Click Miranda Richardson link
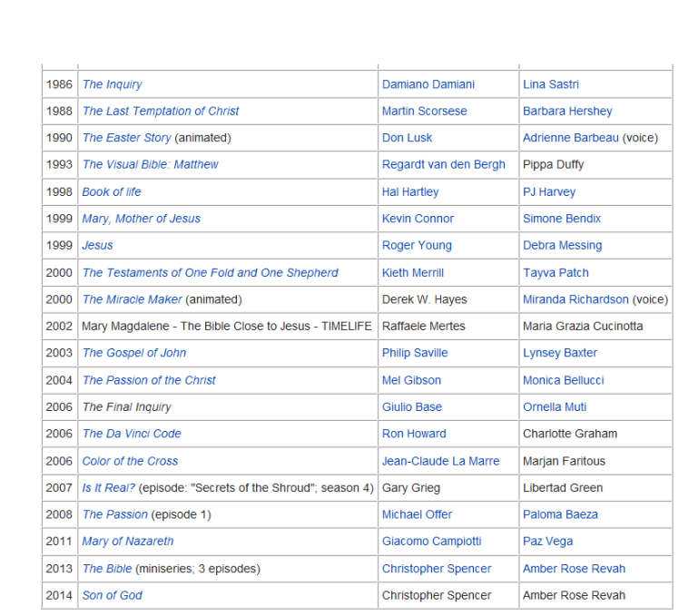This screenshot has width=679, height=616. pyautogui.click(x=576, y=299)
